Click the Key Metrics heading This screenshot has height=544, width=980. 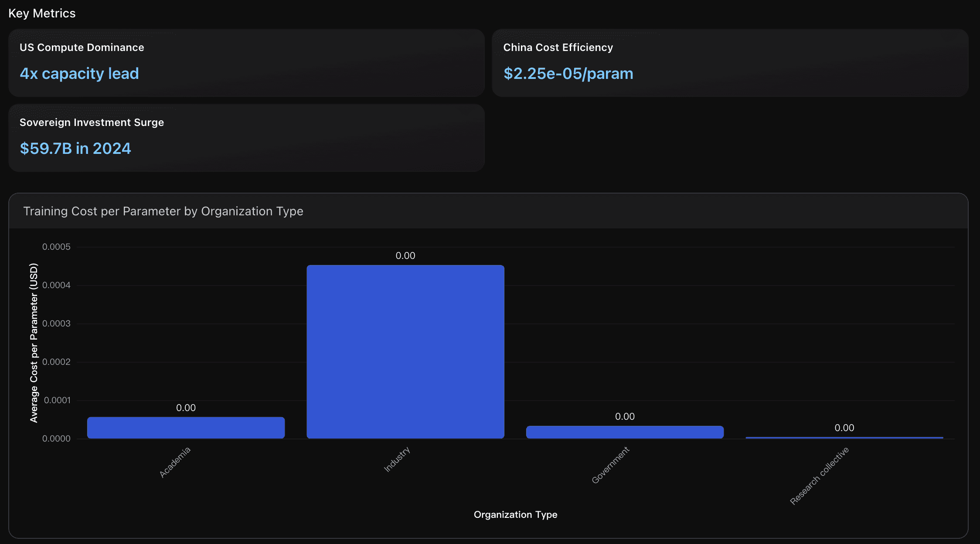42,14
